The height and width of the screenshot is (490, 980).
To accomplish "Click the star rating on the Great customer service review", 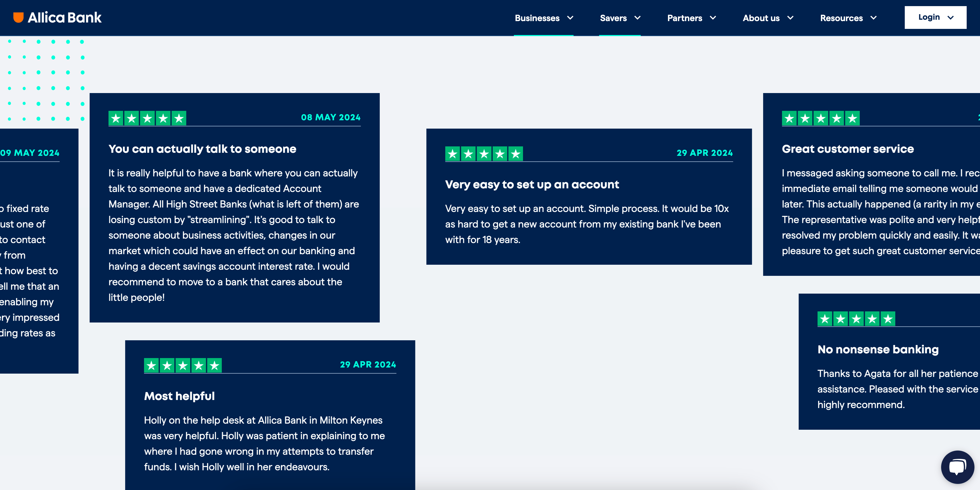I will [821, 118].
